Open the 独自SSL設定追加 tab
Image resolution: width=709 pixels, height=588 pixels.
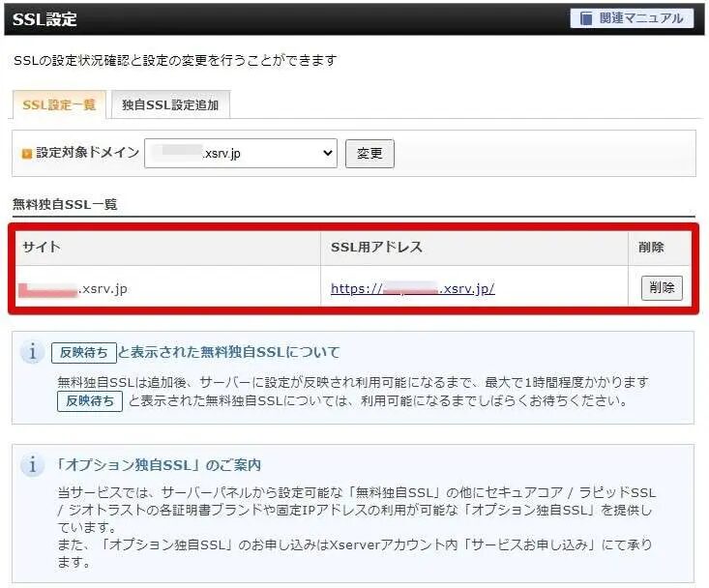170,104
